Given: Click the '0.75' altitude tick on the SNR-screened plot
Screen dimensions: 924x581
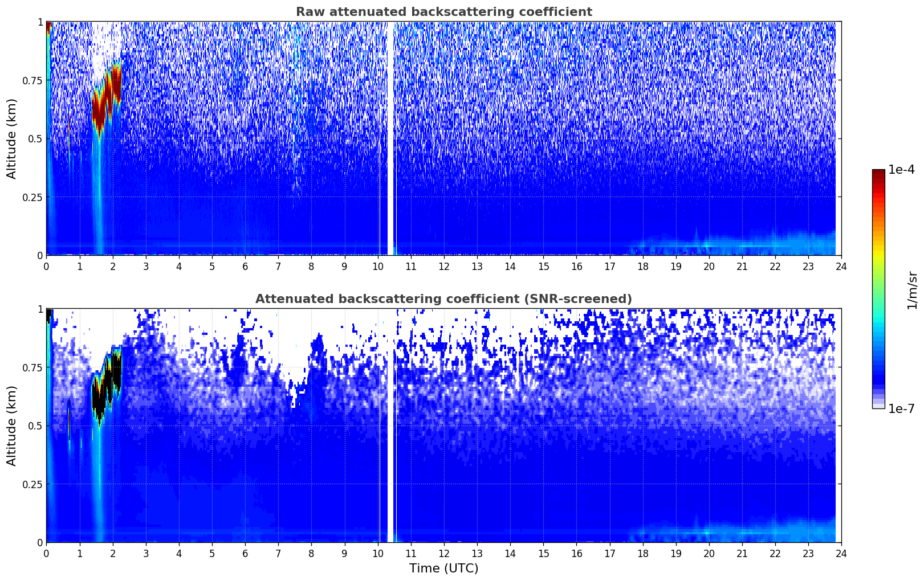Looking at the screenshot, I should coord(32,367).
